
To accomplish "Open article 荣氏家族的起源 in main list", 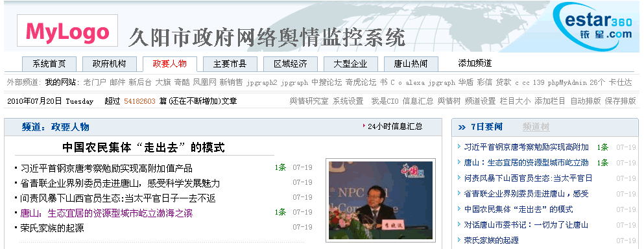I will 52,228.
